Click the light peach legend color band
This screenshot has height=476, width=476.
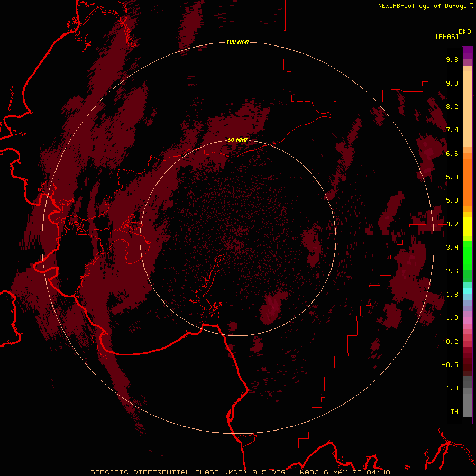coord(467,109)
